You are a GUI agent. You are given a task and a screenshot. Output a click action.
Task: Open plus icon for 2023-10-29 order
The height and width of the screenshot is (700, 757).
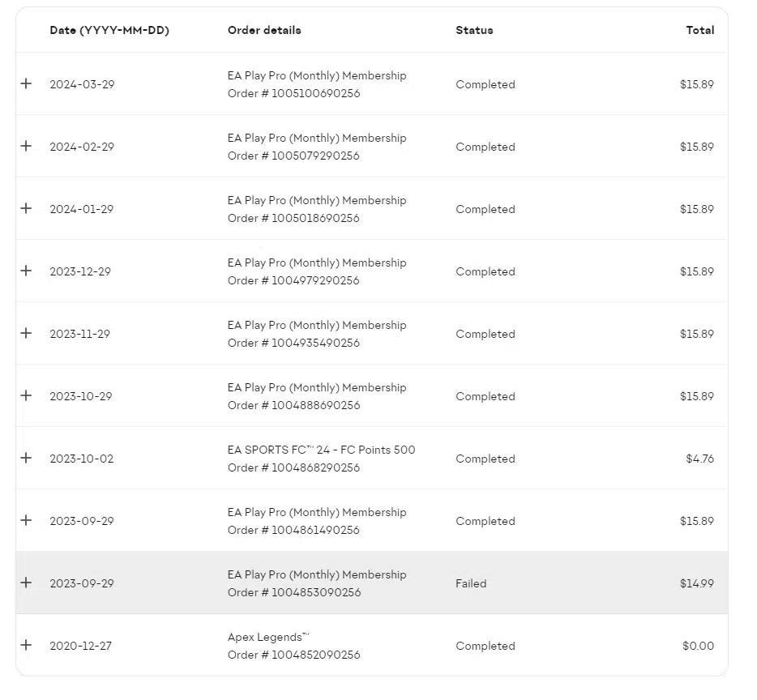pos(26,395)
